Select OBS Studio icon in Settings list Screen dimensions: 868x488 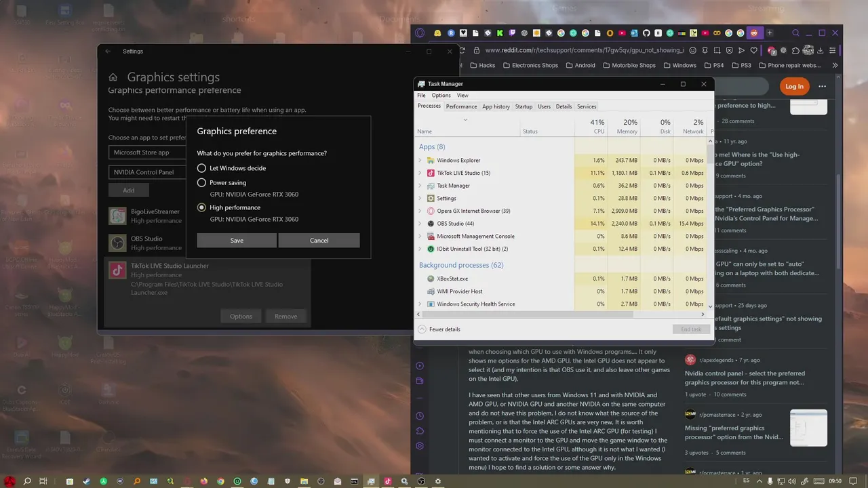point(118,243)
